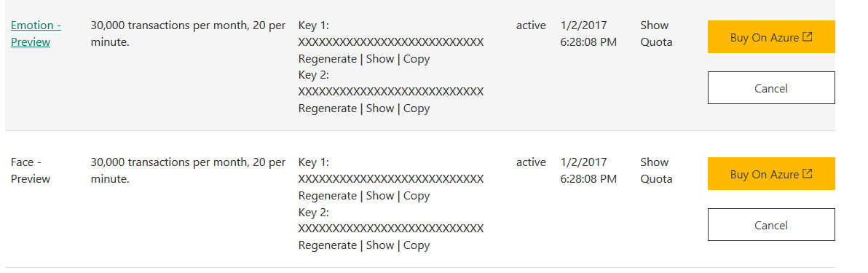The image size is (868, 273).
Task: Regenerate Key 1 for Emotion - Preview
Action: (x=327, y=59)
